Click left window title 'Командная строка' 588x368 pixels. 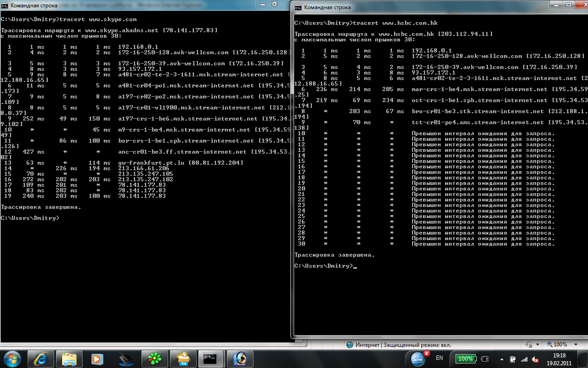pyautogui.click(x=34, y=6)
